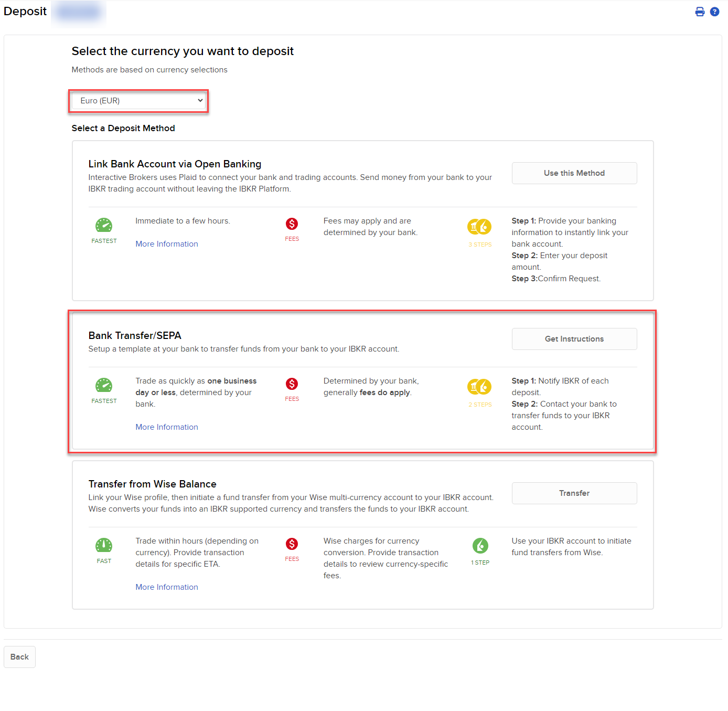Click the 1 STEP icon for Wise Balance
This screenshot has width=728, height=711.
(x=479, y=547)
